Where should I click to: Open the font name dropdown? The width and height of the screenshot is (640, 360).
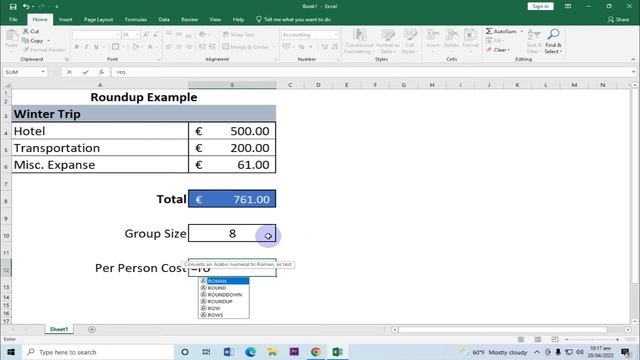118,35
